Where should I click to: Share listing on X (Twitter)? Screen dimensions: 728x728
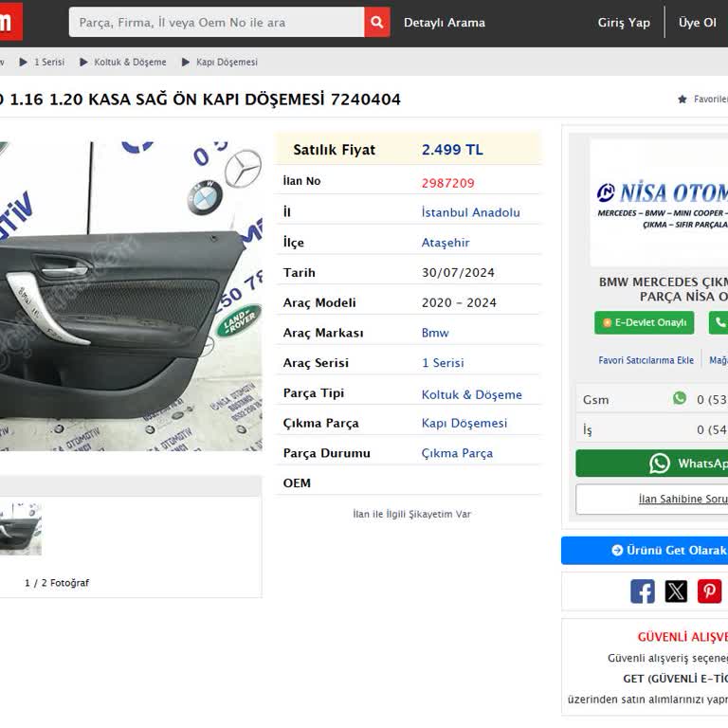coord(676,591)
